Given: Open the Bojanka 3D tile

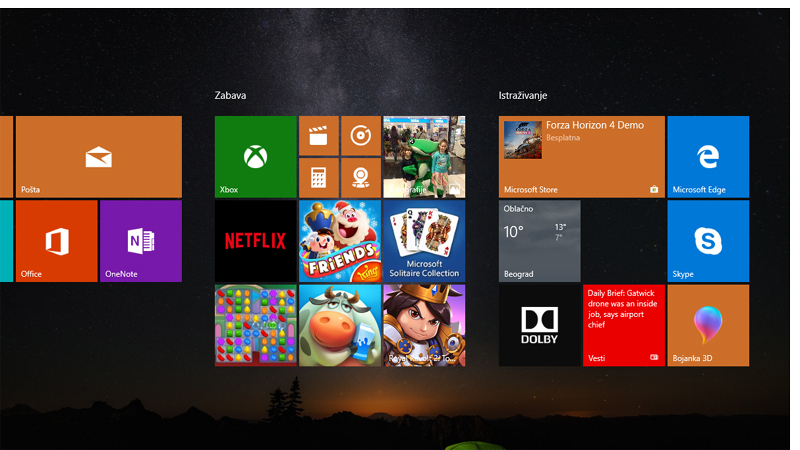Looking at the screenshot, I should pyautogui.click(x=708, y=325).
